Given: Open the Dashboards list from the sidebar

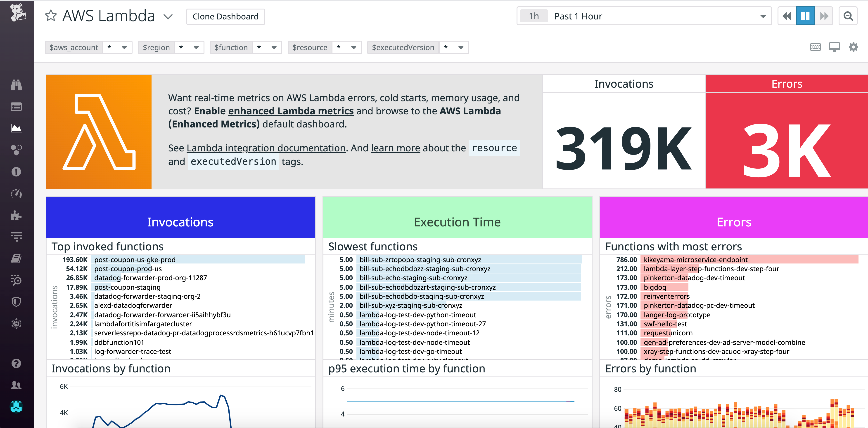Looking at the screenshot, I should tap(16, 107).
